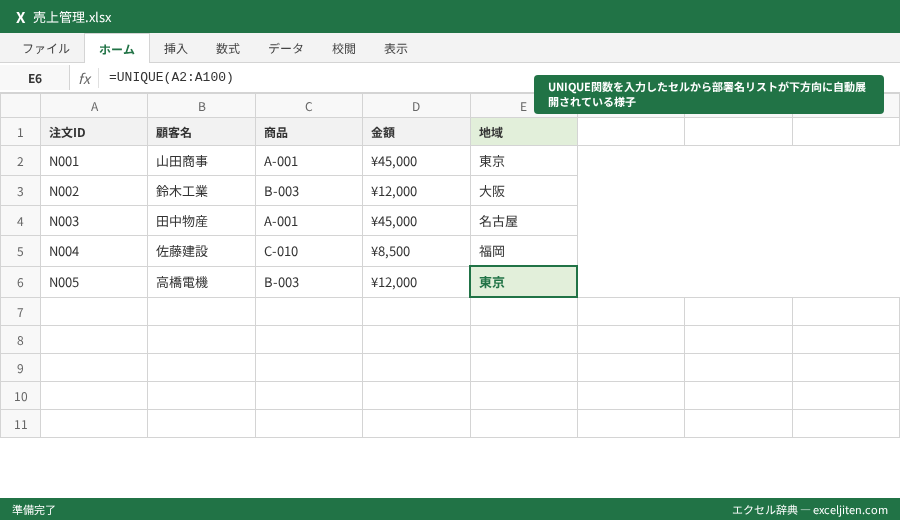900x520 pixels.
Task: Click the active 東京 cell in row 6
Action: point(523,282)
